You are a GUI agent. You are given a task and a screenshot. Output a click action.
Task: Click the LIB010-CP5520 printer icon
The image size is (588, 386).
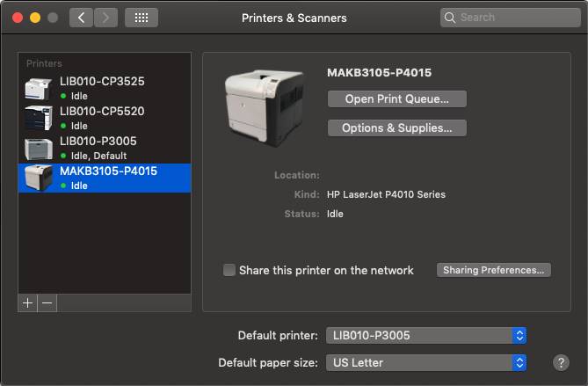pyautogui.click(x=39, y=118)
